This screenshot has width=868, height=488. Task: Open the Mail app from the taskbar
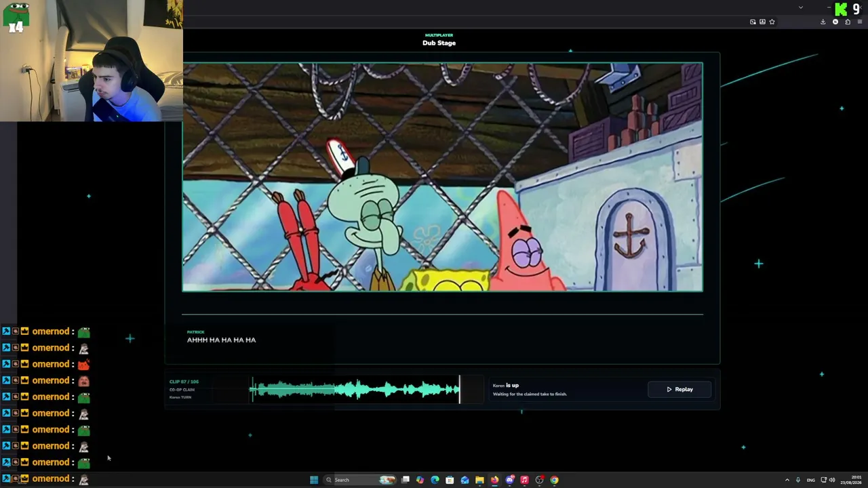465,480
